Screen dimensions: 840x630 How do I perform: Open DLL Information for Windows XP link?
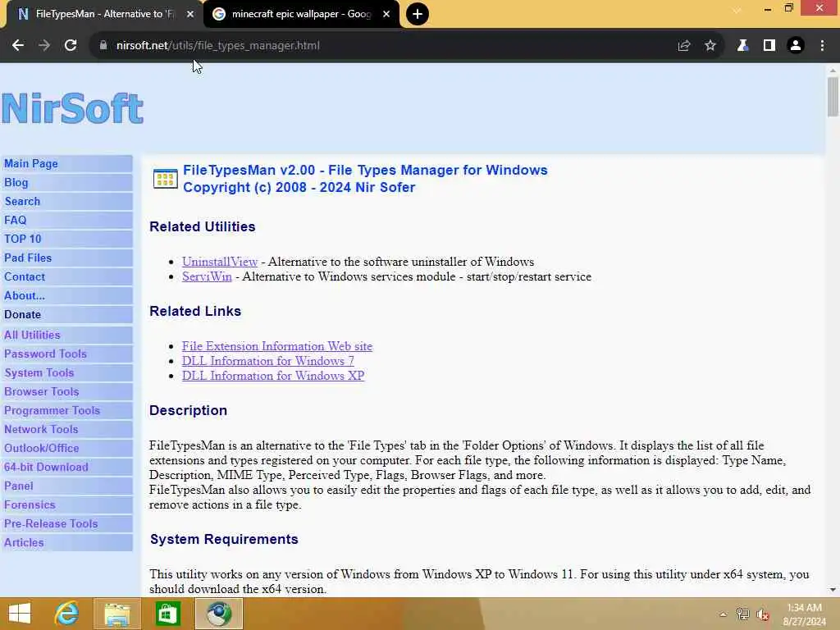pyautogui.click(x=273, y=376)
